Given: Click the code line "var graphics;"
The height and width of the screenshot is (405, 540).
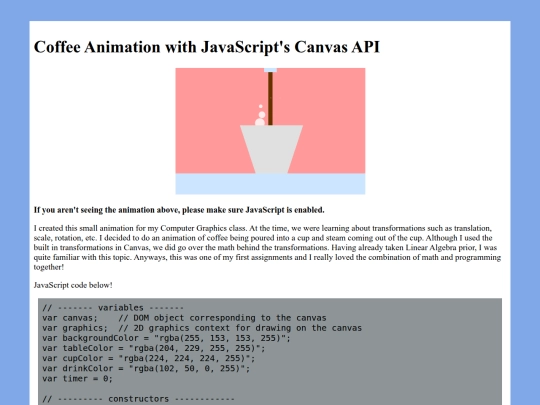Looking at the screenshot, I should (202, 328).
